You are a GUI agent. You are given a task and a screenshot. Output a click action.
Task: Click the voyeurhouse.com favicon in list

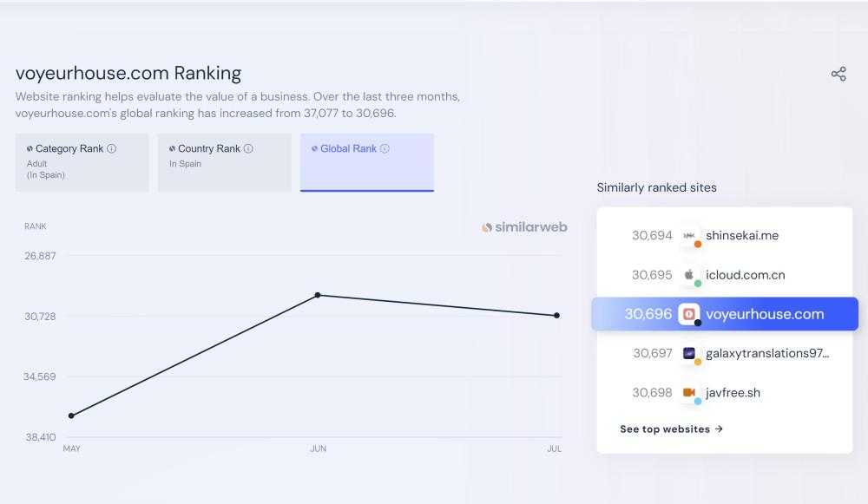click(689, 314)
